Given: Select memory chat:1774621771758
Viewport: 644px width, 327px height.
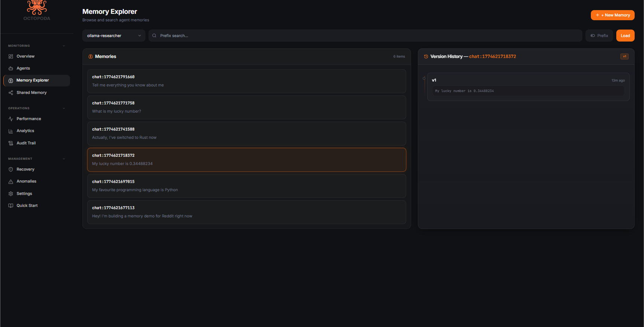Looking at the screenshot, I should click(247, 107).
